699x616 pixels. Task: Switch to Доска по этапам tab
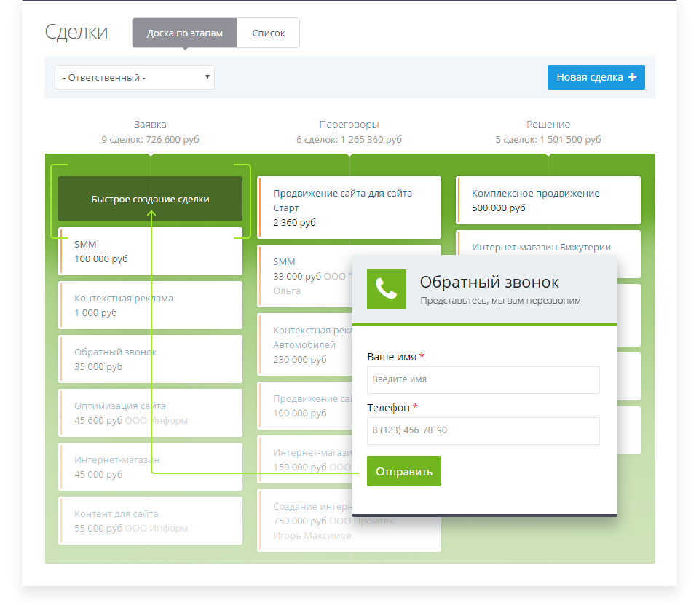[x=184, y=33]
